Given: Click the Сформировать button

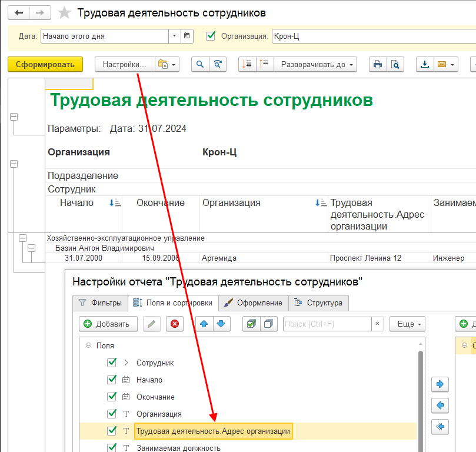Looking at the screenshot, I should (45, 65).
